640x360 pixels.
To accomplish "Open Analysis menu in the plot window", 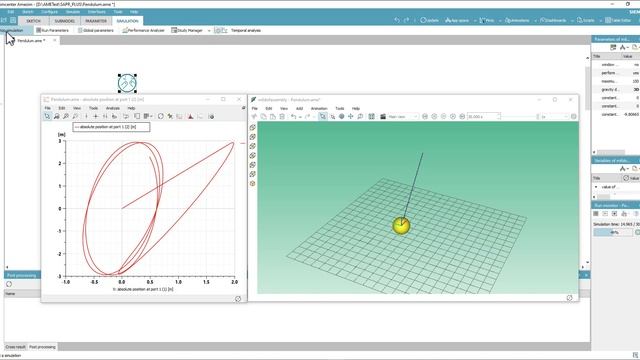I will point(113,108).
